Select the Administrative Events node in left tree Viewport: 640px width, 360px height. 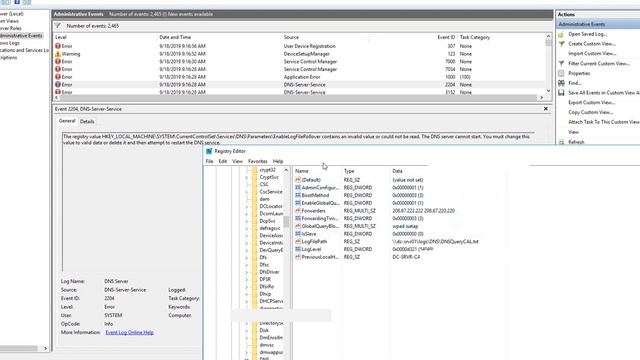(21, 36)
